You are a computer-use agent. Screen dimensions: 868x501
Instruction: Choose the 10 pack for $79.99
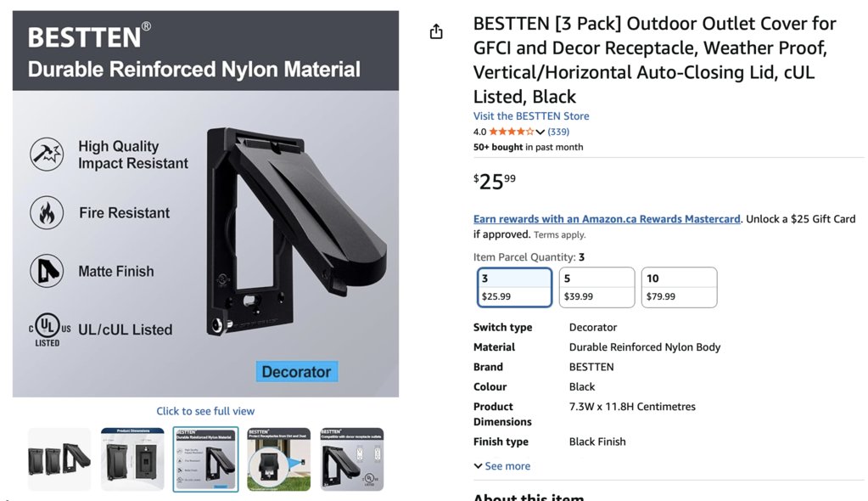click(679, 287)
